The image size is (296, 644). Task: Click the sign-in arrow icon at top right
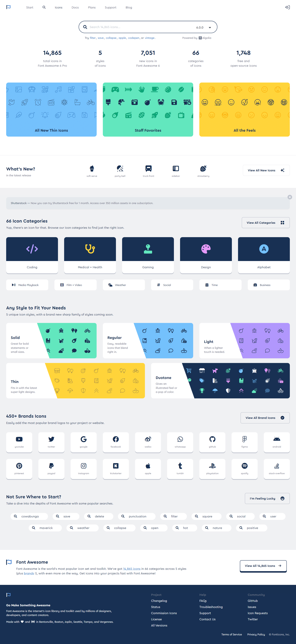(288, 7)
